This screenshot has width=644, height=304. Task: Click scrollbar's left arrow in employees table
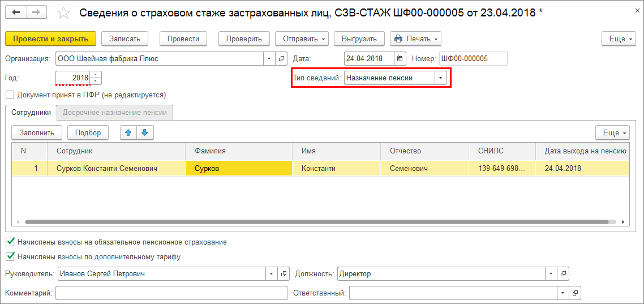pos(18,222)
